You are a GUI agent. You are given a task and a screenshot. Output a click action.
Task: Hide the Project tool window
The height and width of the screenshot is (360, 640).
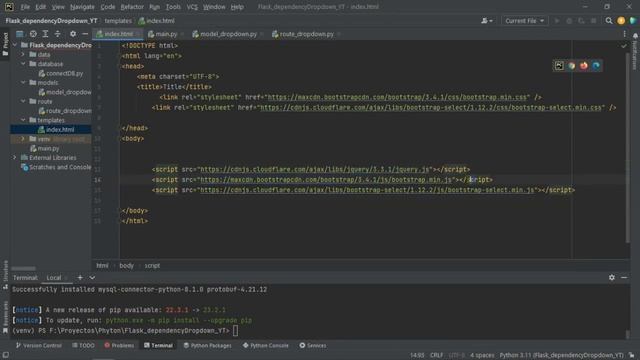point(85,34)
